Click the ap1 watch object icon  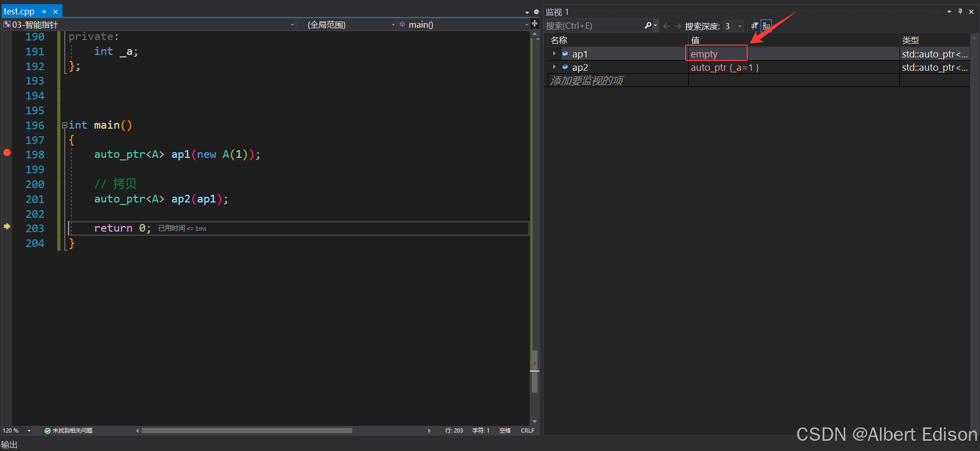565,53
